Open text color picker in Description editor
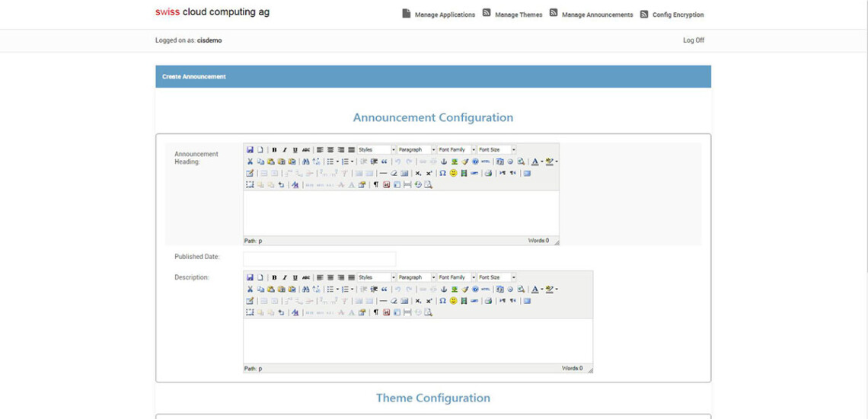Screen dimensions: 868x419 tap(542, 289)
